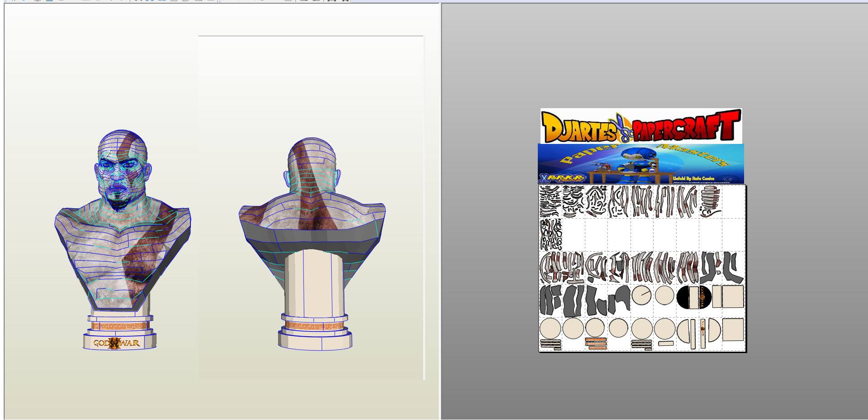This screenshot has height=420, width=868.
Task: Click the GOD OF WAR logo on pedestal
Action: coord(117,343)
